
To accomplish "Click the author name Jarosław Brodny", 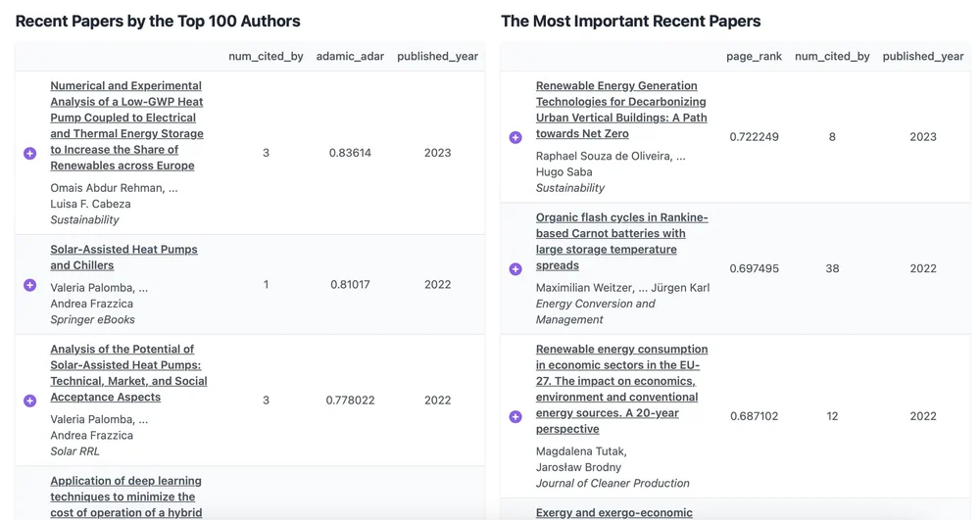I will [578, 467].
